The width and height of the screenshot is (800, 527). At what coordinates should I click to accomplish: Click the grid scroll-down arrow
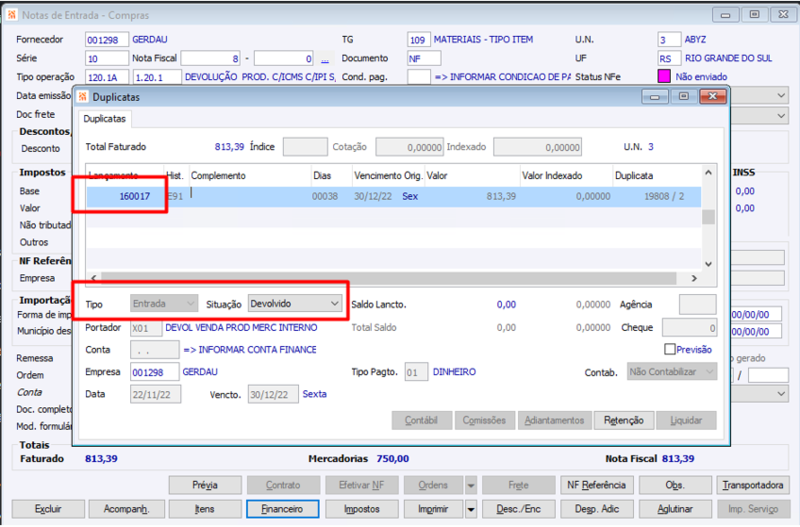[x=708, y=264]
